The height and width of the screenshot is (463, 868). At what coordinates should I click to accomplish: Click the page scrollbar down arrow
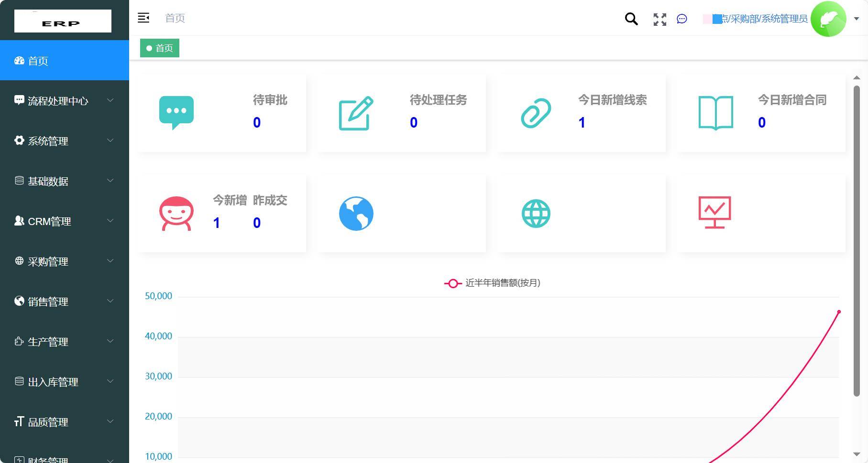(857, 454)
